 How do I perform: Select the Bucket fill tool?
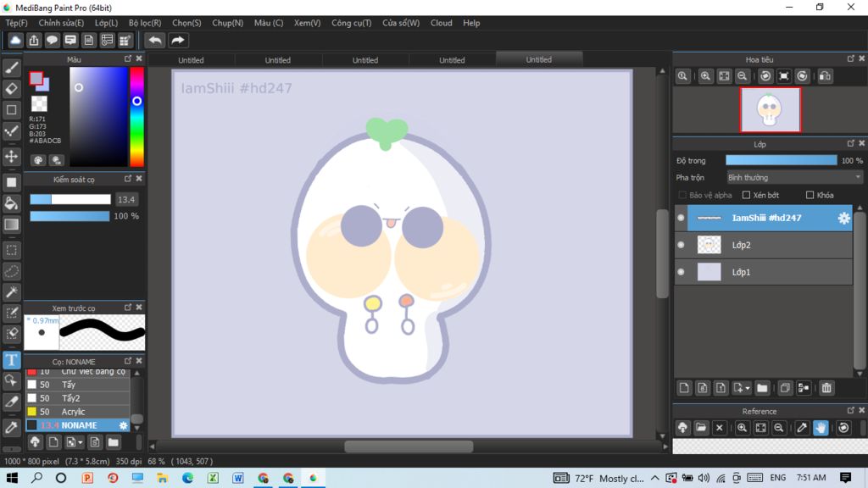[11, 203]
